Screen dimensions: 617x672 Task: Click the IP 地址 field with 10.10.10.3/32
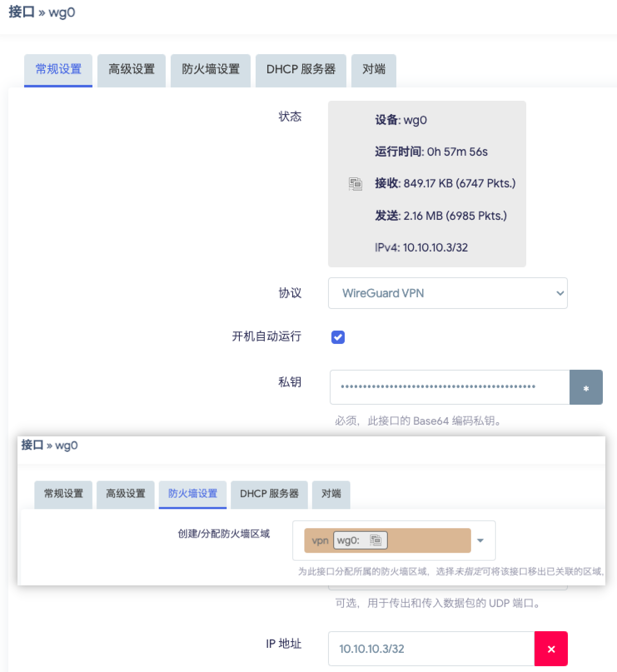[431, 649]
